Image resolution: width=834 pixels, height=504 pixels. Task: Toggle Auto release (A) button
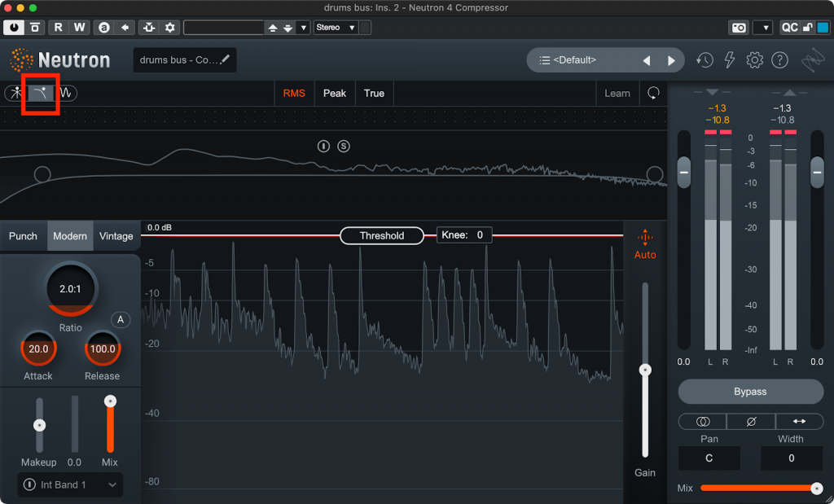[121, 319]
